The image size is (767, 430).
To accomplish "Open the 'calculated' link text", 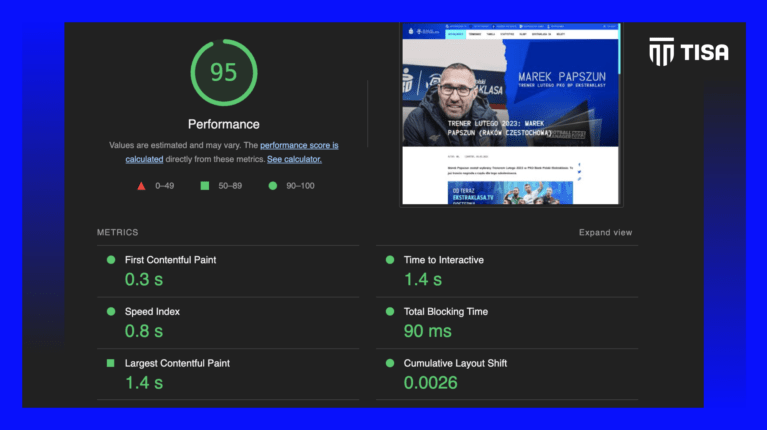I will 144,159.
